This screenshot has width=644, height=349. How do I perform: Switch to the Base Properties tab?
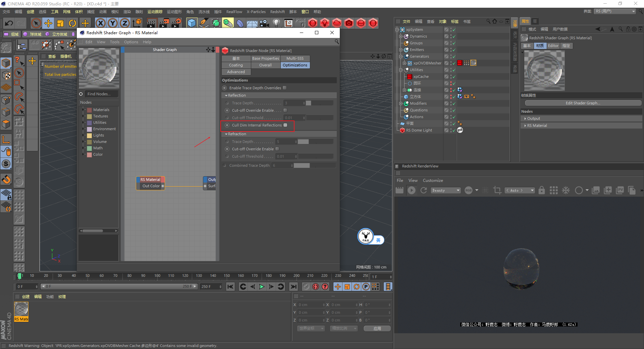[x=265, y=58]
